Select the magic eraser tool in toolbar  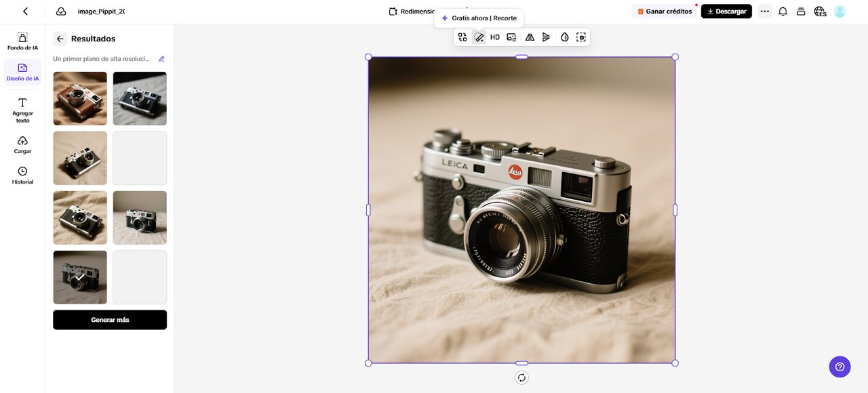point(479,37)
